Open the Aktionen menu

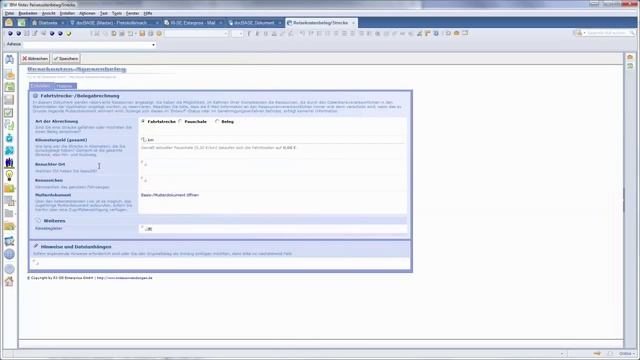pyautogui.click(x=87, y=13)
